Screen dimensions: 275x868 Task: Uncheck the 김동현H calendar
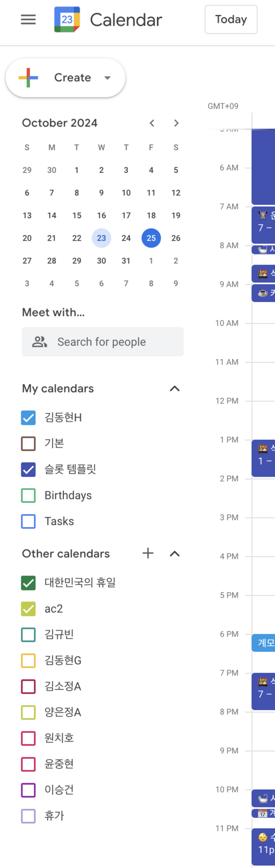pyautogui.click(x=28, y=418)
